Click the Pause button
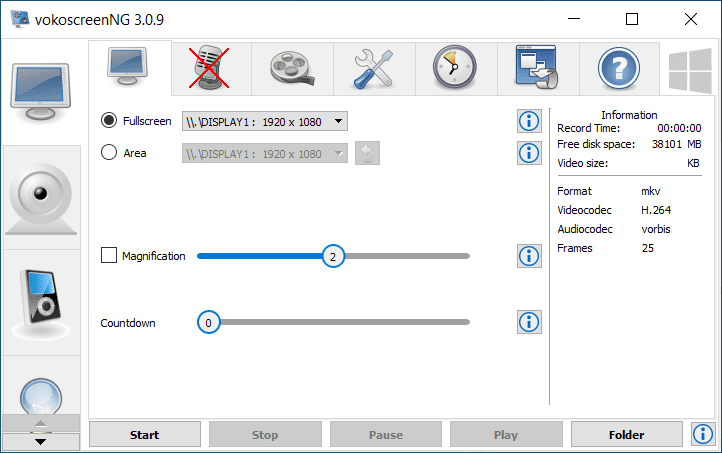This screenshot has height=453, width=722. coord(386,434)
